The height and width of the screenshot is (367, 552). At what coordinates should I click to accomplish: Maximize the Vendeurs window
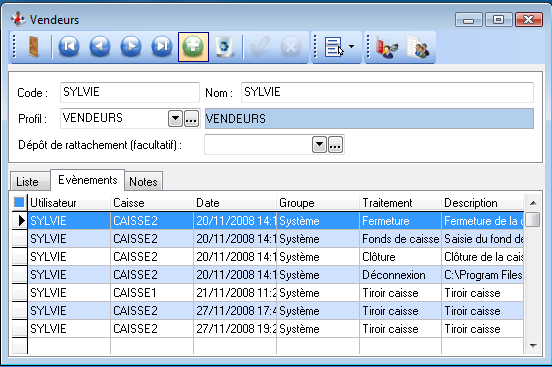coord(498,19)
